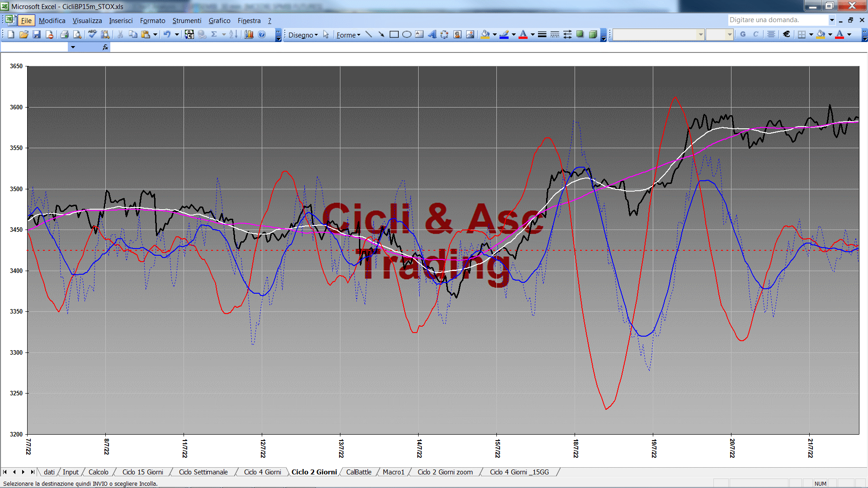Open Excel Help question mark icon
Image resolution: width=868 pixels, height=488 pixels.
click(x=262, y=34)
